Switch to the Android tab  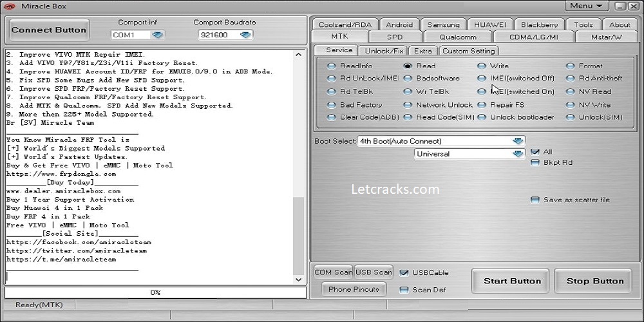coord(399,24)
